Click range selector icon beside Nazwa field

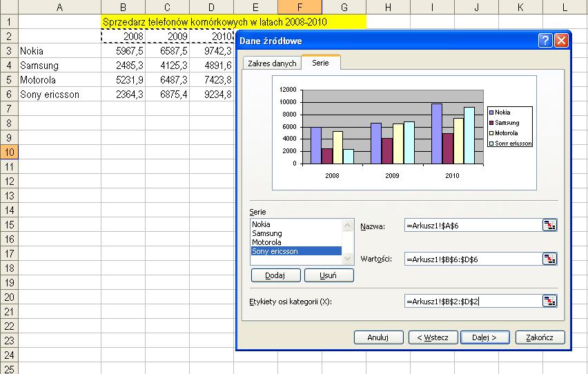549,225
